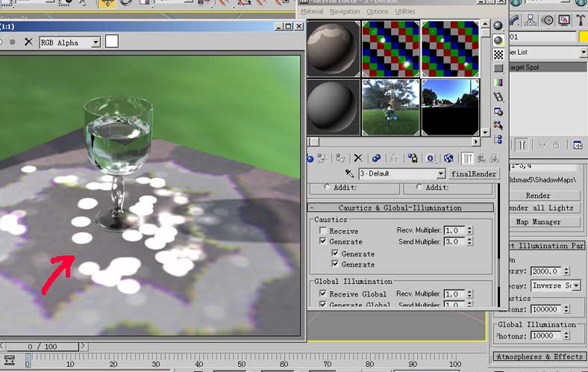Open the Material/Map Navigator icon
Image resolution: width=588 pixels, height=372 pixels.
pos(498,140)
